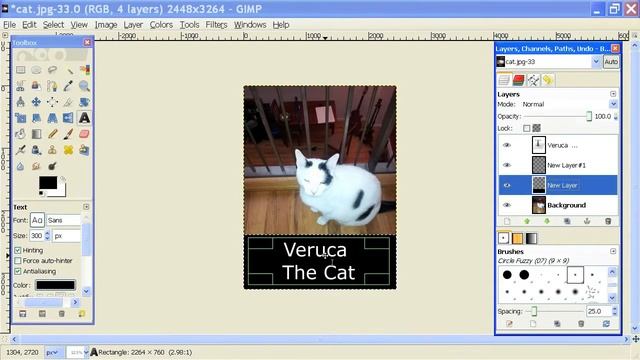The height and width of the screenshot is (360, 640).
Task: Enable Force auto-hinter checkbox
Action: [x=18, y=261]
